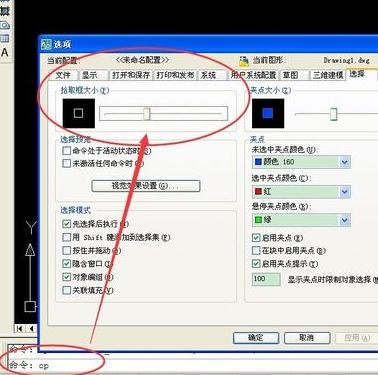Click the 拾取框大小 slider handle

point(147,114)
